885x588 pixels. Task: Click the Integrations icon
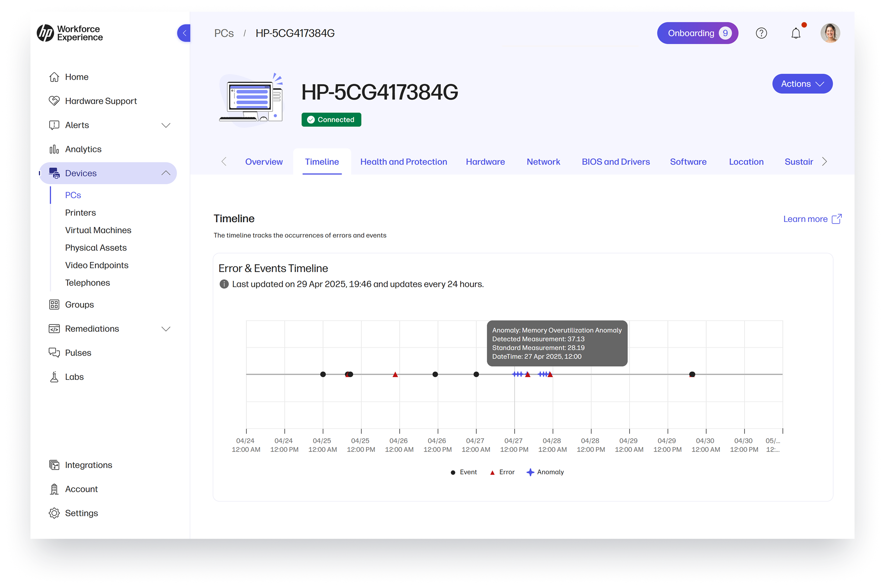click(54, 465)
